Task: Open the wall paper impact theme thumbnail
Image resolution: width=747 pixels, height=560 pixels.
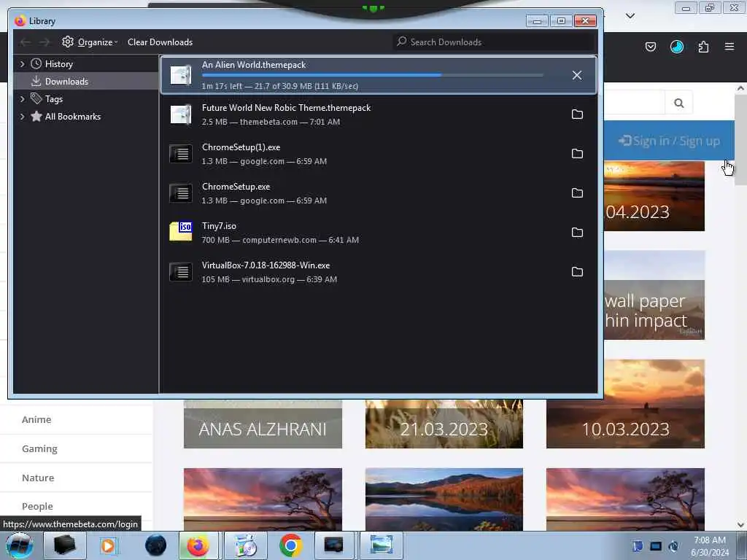Action: coord(654,295)
